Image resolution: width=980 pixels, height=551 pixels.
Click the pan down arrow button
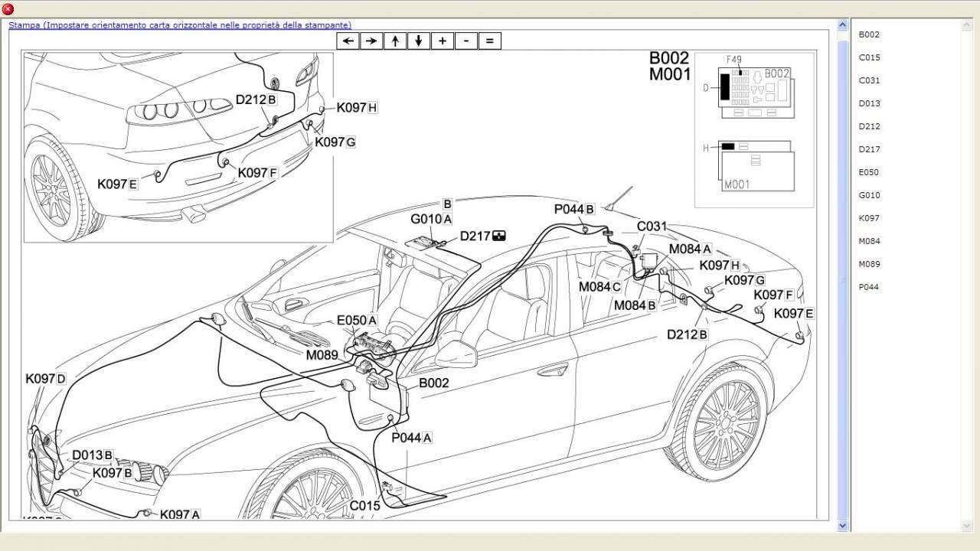point(419,41)
